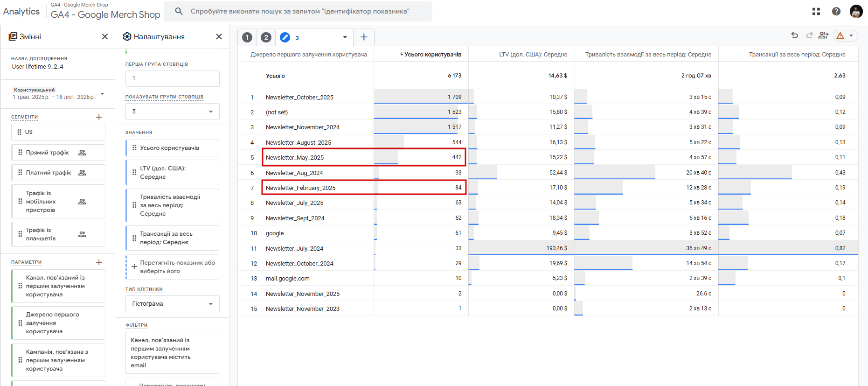This screenshot has height=386, width=868.
Task: Open the Гістограма cell type dropdown
Action: click(x=172, y=304)
